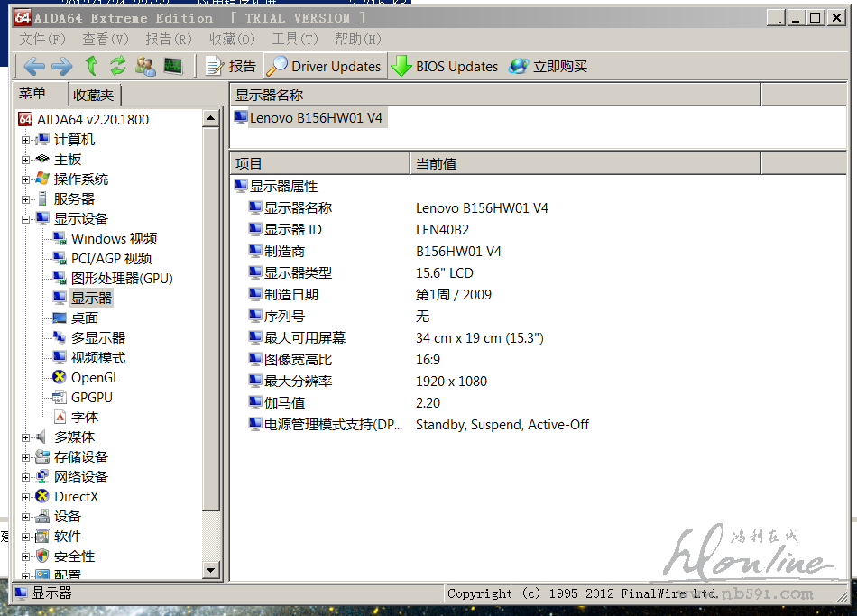Expand the 计算机 tree node

tap(26, 140)
